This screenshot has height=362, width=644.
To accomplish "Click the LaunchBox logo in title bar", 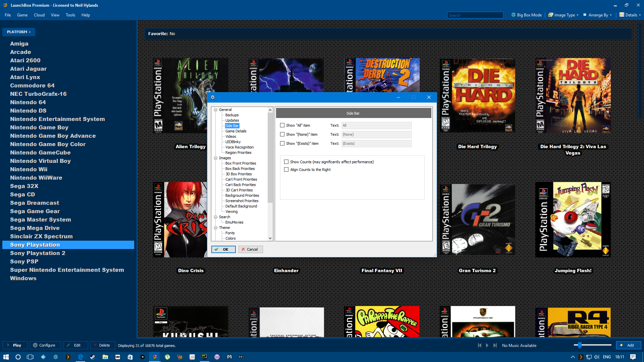I will 5,5.
